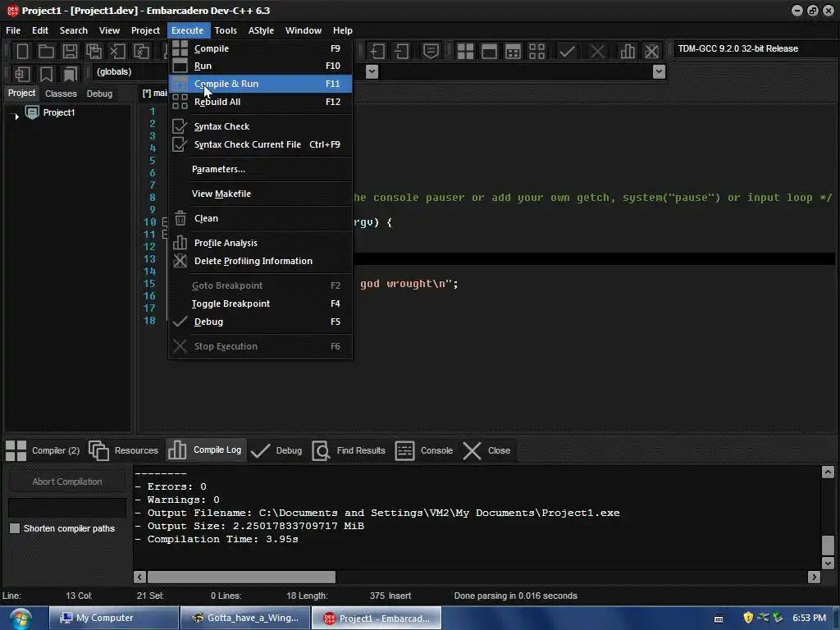
Task: Click the Insert snippet icon left of bookmarks
Action: tap(22, 73)
